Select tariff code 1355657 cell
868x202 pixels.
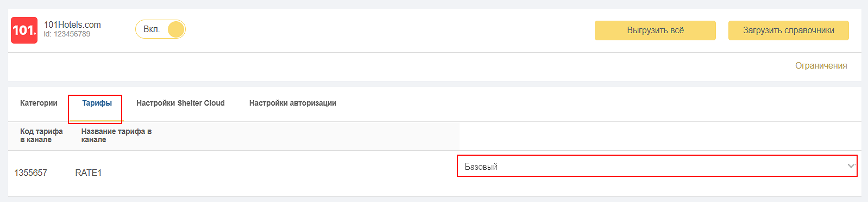(x=30, y=173)
